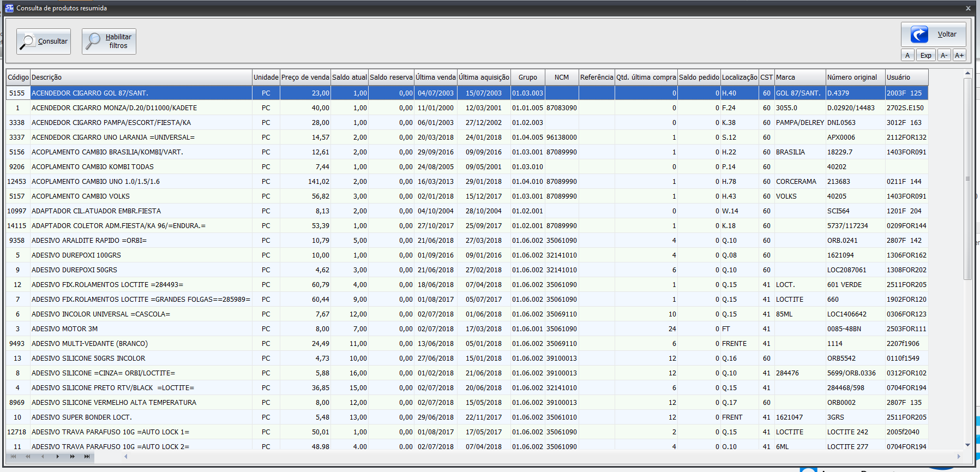
Task: Click the horizontal scrollbar right arrow
Action: (959, 456)
